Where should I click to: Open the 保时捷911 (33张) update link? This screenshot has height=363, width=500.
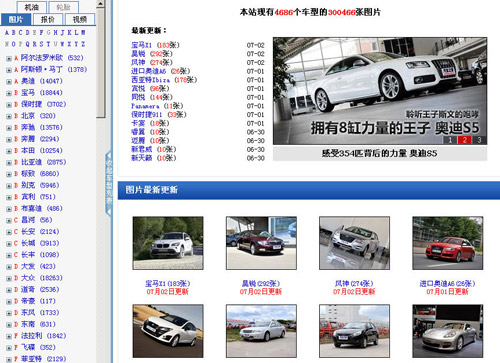coord(159,115)
